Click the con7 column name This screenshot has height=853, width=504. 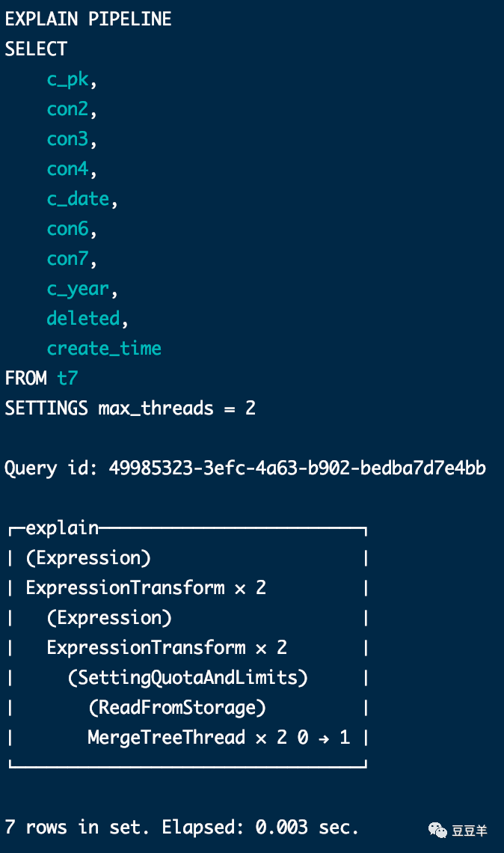click(x=68, y=259)
